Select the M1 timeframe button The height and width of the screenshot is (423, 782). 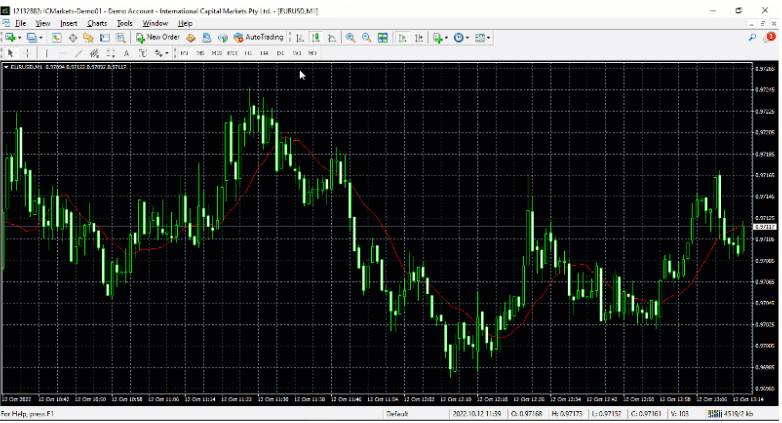coord(185,52)
